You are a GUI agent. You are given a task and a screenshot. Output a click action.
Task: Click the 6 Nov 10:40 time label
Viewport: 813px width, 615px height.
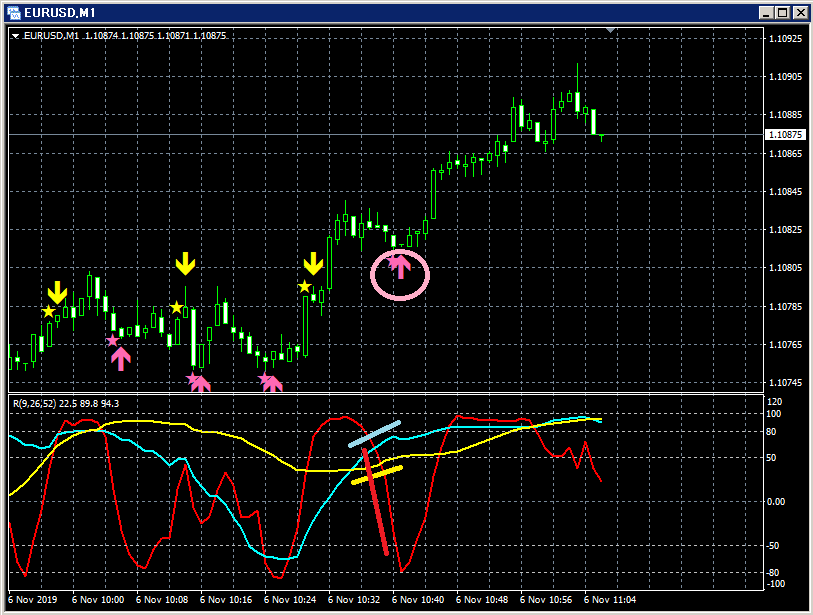coord(418,600)
